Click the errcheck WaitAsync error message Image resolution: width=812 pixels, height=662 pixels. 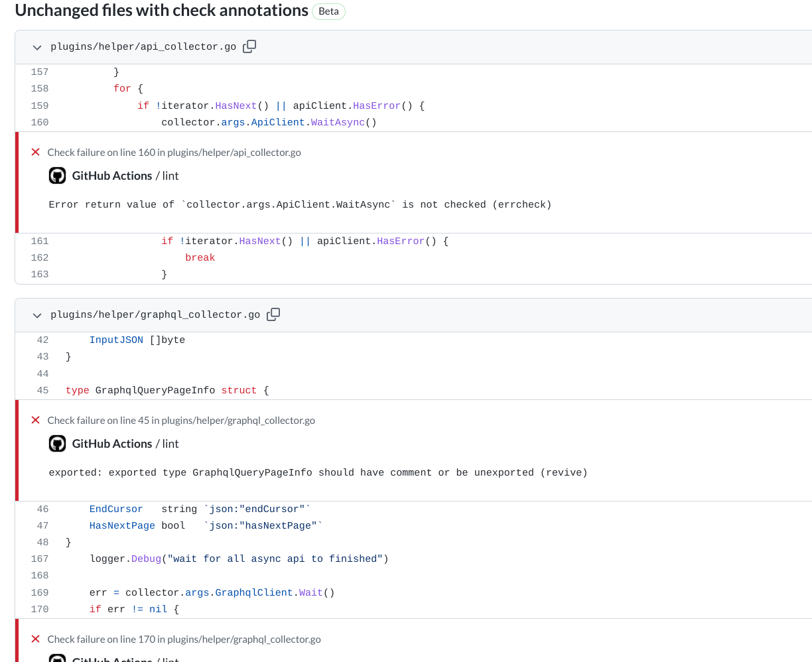[x=300, y=204]
